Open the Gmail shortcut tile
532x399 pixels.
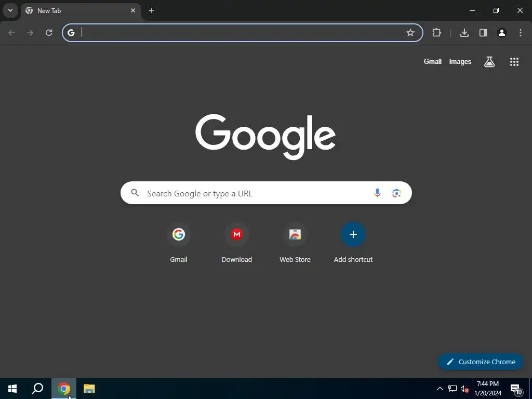[x=179, y=243]
